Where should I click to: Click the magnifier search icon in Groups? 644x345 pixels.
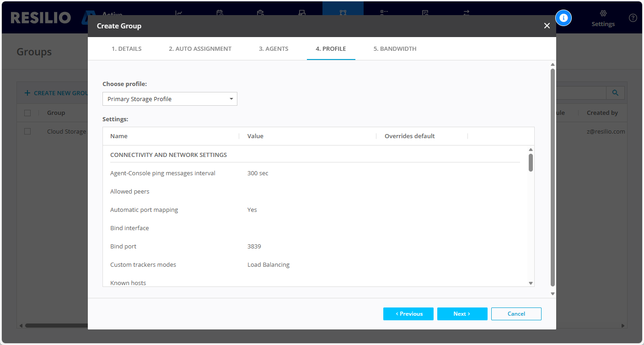tap(615, 93)
